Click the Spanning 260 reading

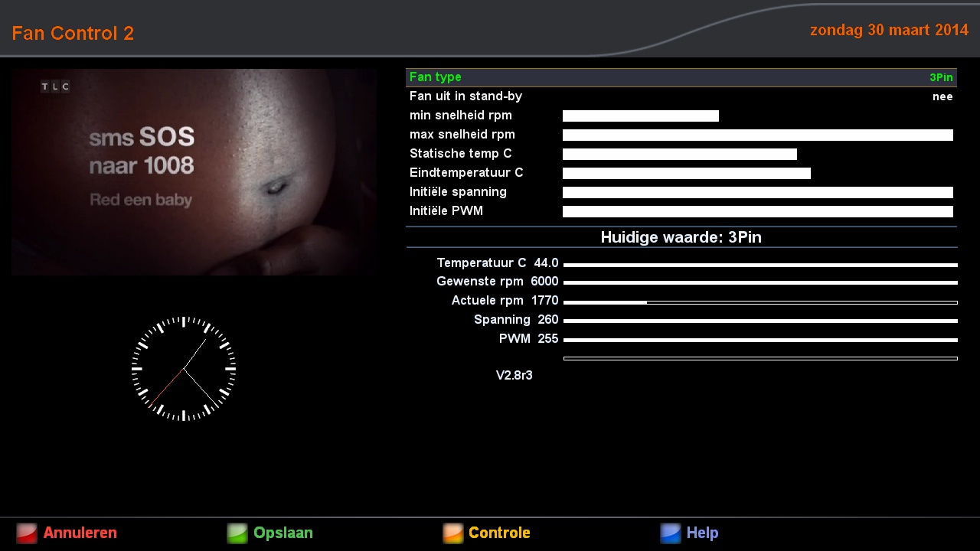(516, 320)
